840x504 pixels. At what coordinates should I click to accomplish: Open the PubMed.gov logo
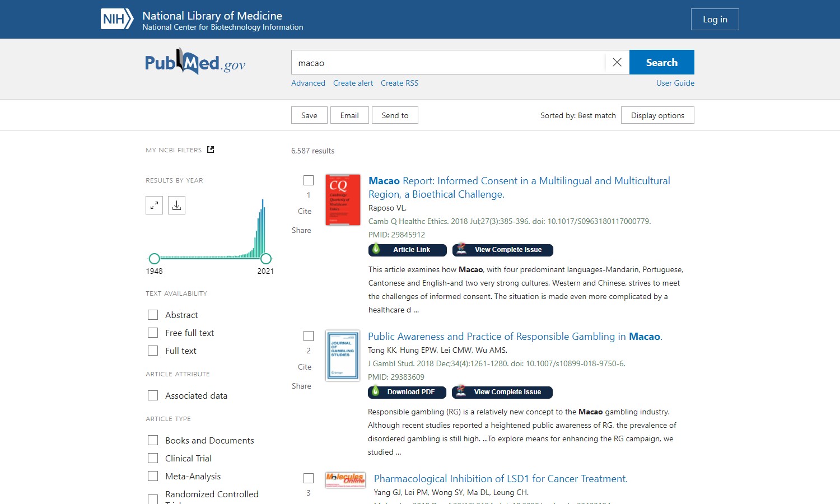point(195,62)
